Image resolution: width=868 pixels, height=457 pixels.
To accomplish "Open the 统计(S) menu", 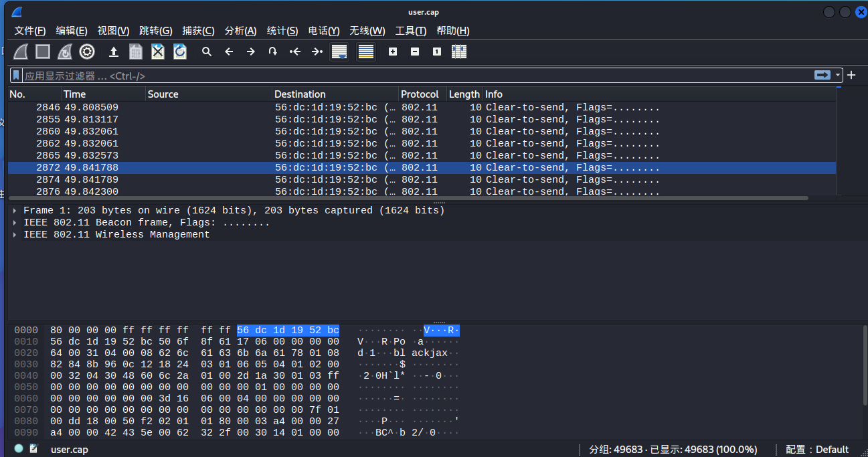I will 282,31.
